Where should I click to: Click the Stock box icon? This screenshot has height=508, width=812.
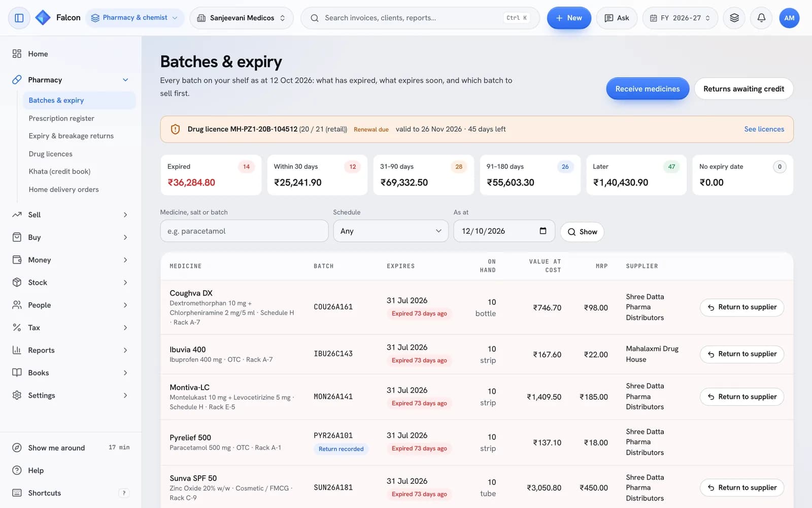pyautogui.click(x=17, y=282)
